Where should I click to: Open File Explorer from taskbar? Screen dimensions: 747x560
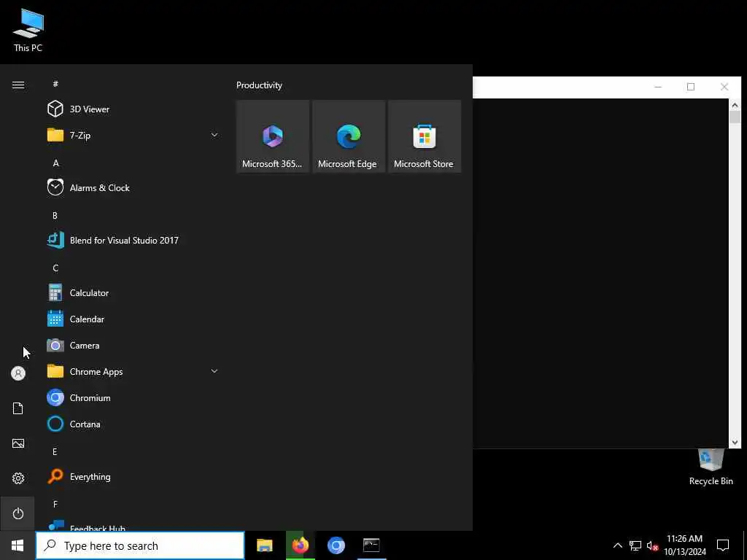[x=264, y=545]
